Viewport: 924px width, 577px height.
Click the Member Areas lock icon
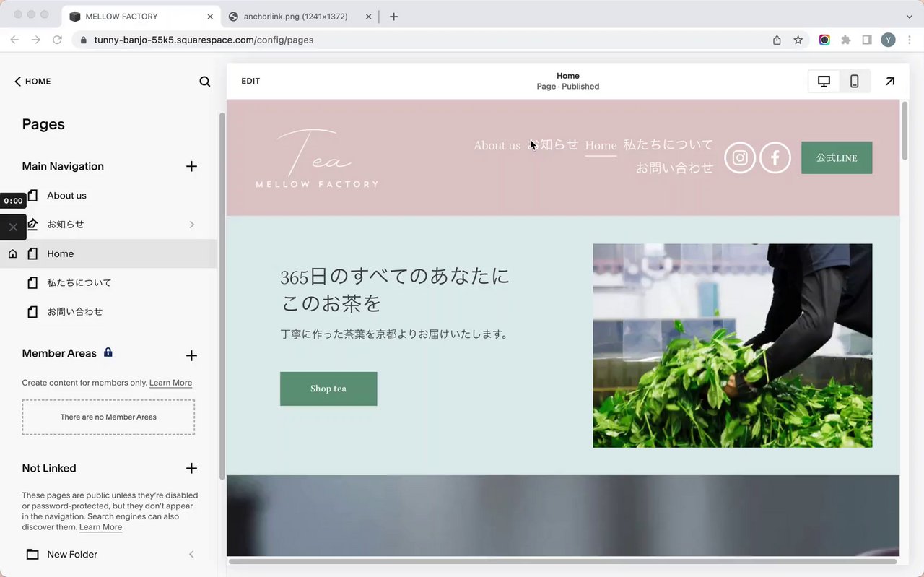coord(108,352)
